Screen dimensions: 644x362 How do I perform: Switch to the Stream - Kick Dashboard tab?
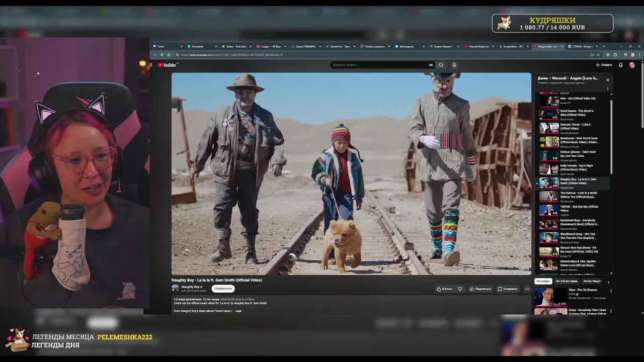[x=237, y=46]
